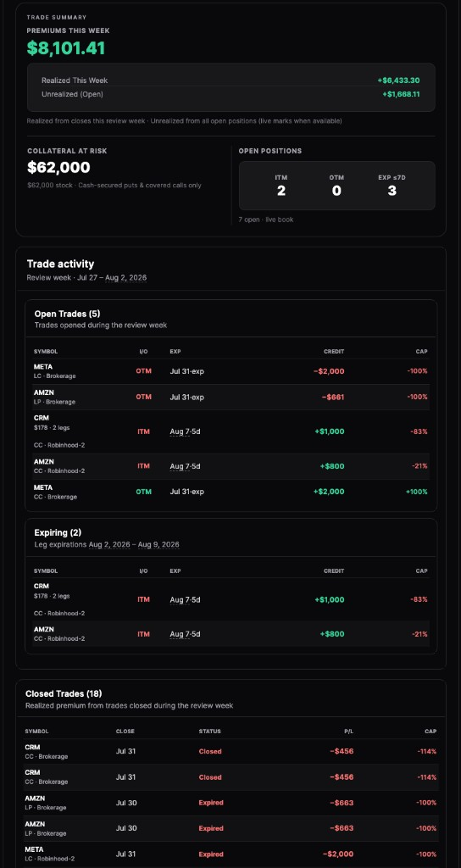Click the '7 open · live book' caption
This screenshot has height=868, width=461.
(x=265, y=220)
